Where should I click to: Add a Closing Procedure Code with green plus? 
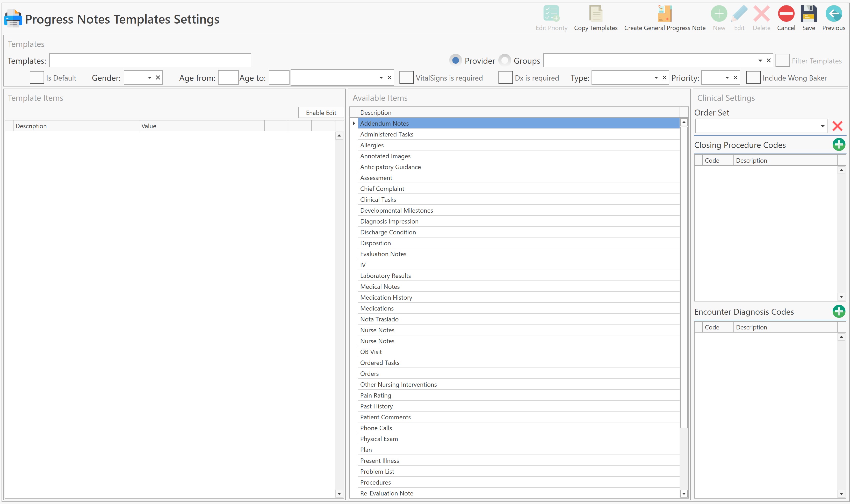(x=838, y=145)
